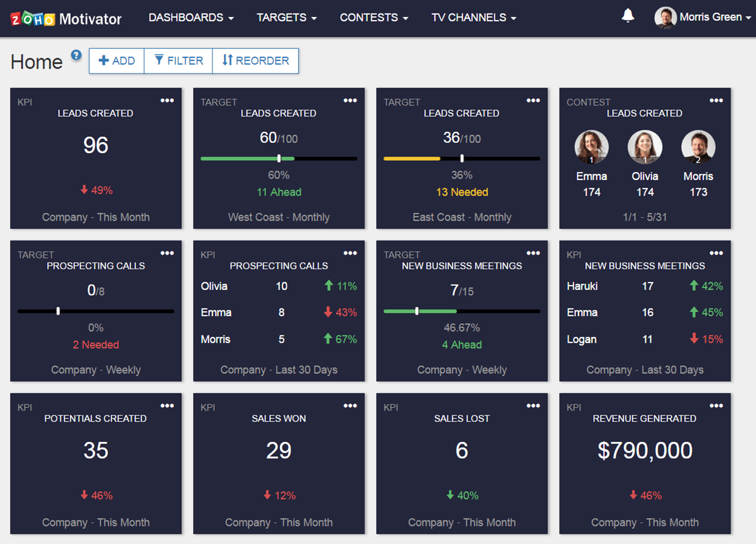Open the notifications bell

coord(627,16)
